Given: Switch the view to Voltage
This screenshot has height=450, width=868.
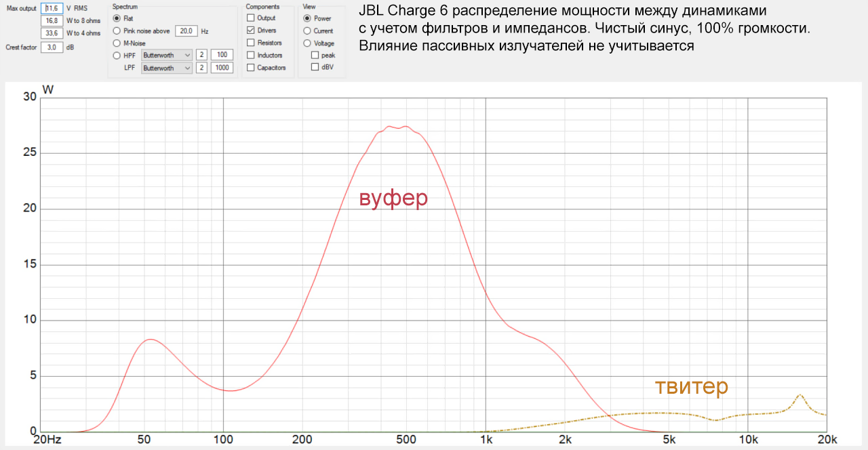Looking at the screenshot, I should [x=307, y=43].
